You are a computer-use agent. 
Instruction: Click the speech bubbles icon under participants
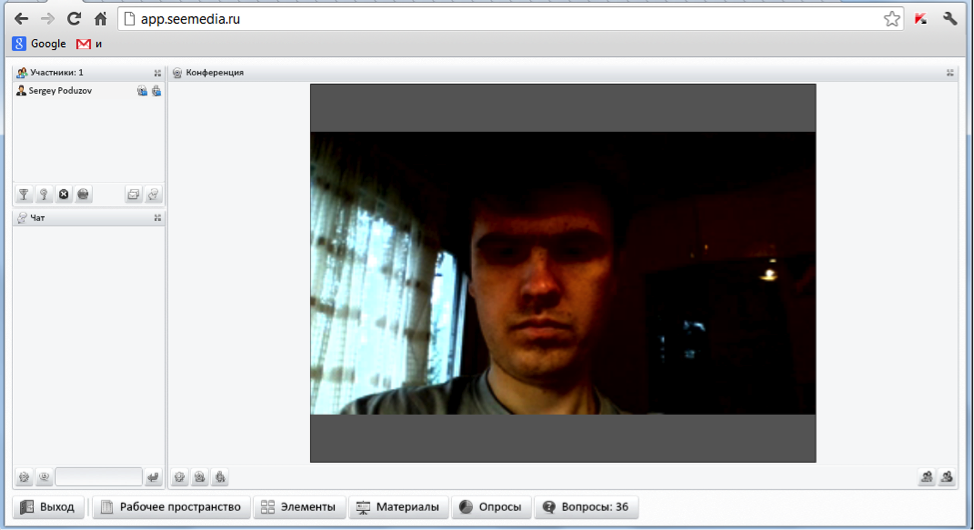(153, 194)
